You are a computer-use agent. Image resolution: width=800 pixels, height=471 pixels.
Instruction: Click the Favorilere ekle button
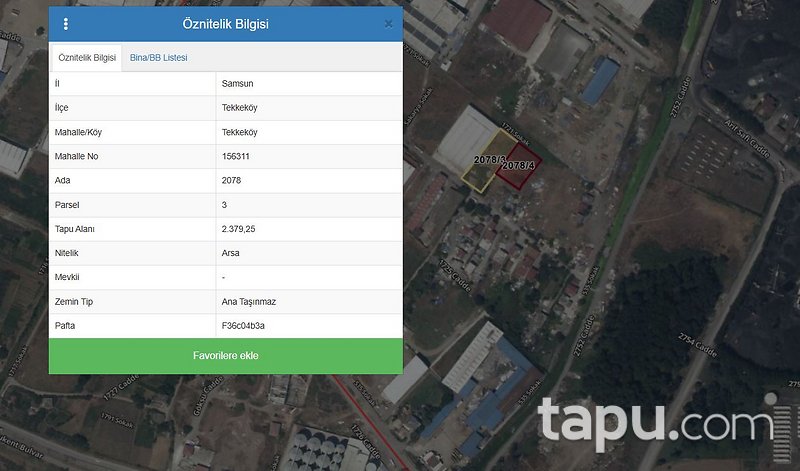click(225, 356)
